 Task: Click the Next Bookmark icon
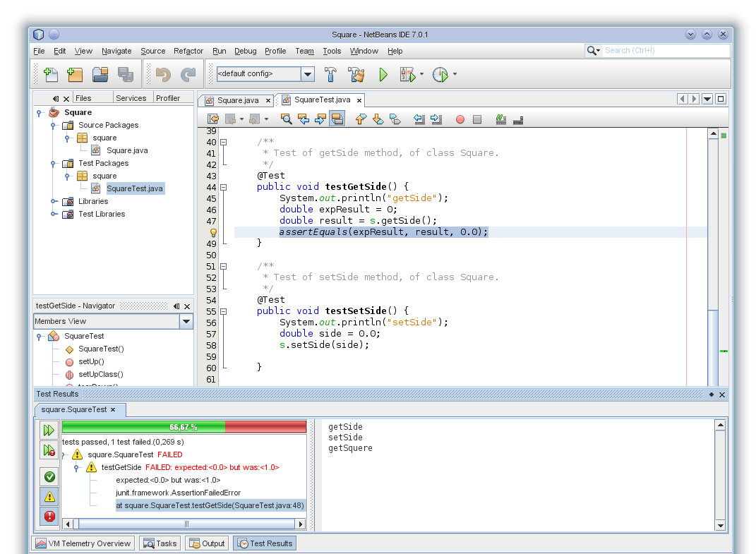pos(378,119)
